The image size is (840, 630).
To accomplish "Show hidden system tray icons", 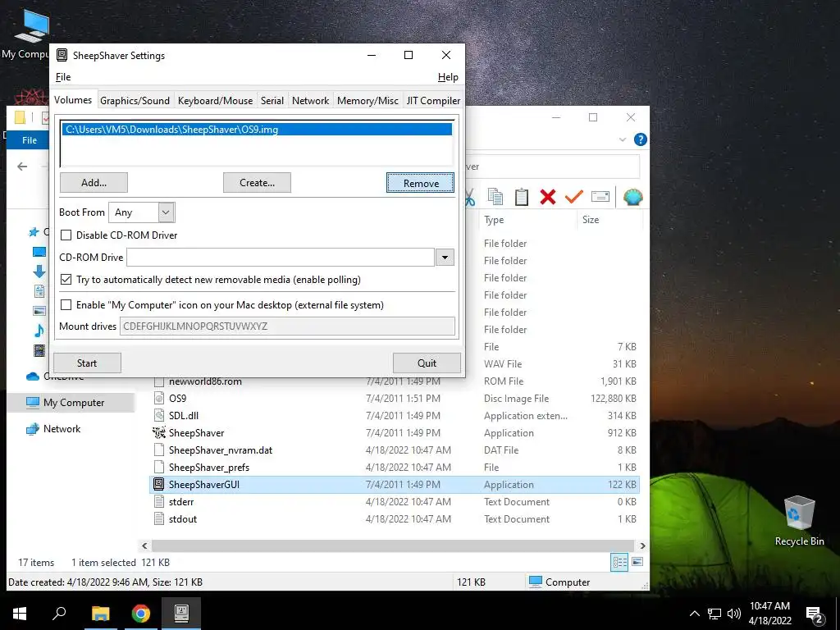I will pos(694,614).
